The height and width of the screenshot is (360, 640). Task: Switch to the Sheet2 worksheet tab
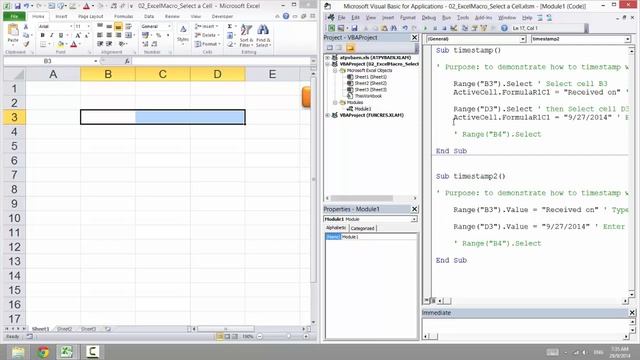[x=64, y=329]
